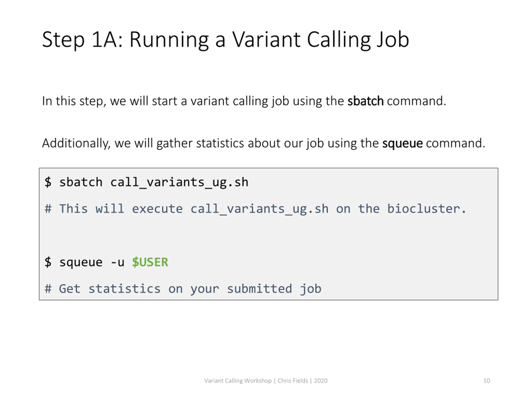Click 'squeue -u' in the code box
Screen dimensions: 532x399
click(x=92, y=262)
